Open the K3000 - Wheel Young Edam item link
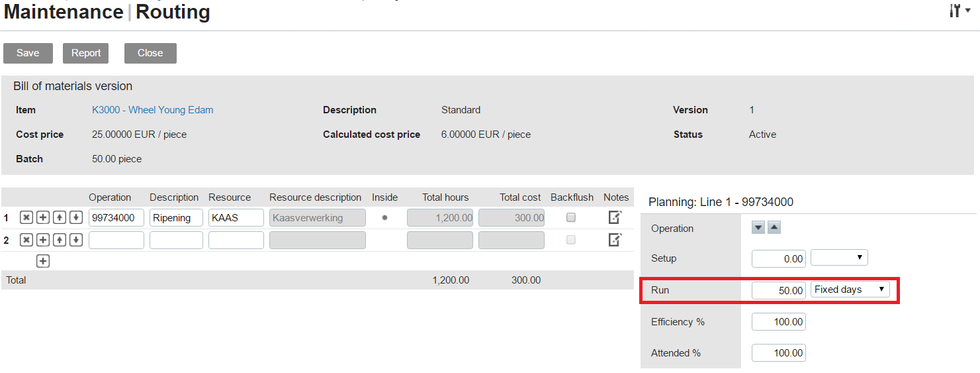 click(x=152, y=110)
